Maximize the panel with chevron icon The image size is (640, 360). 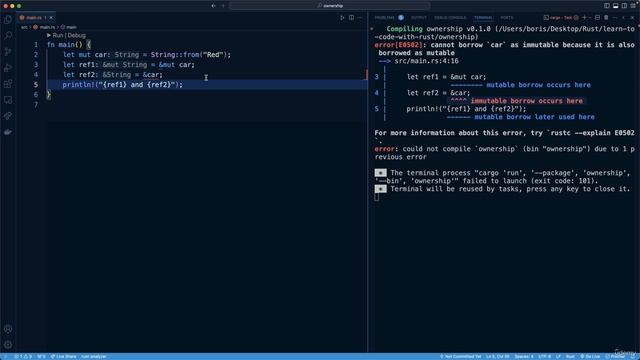coord(624,18)
